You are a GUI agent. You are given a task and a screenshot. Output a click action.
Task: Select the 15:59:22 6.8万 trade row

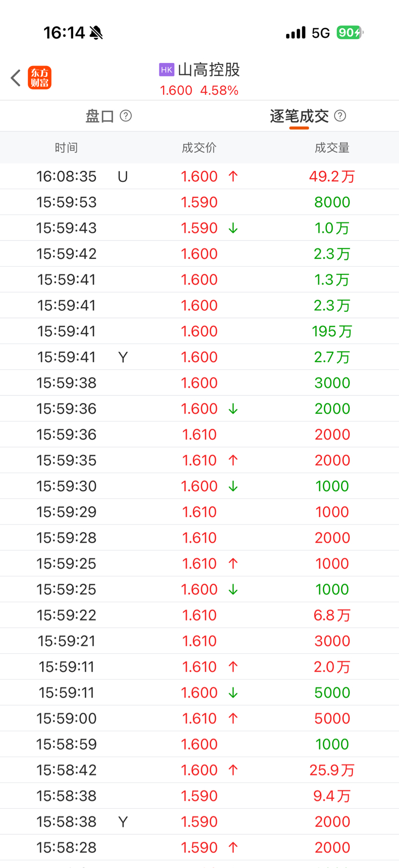[x=199, y=615]
